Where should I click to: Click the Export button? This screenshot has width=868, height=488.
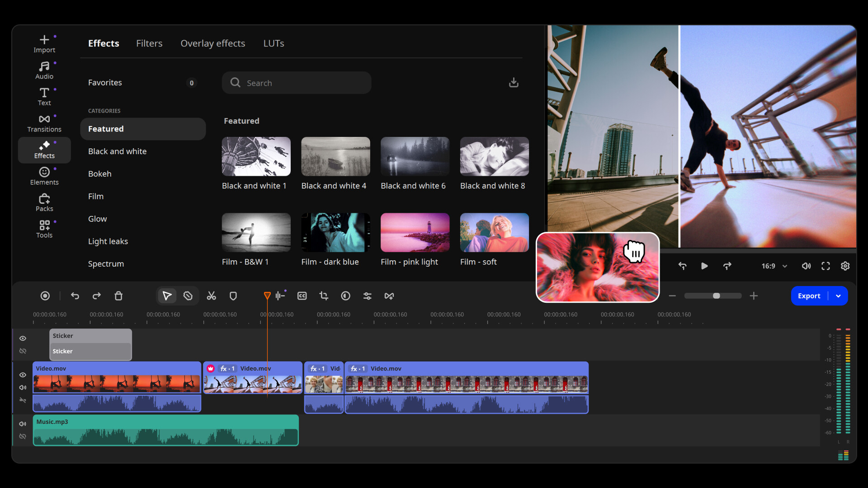click(809, 296)
